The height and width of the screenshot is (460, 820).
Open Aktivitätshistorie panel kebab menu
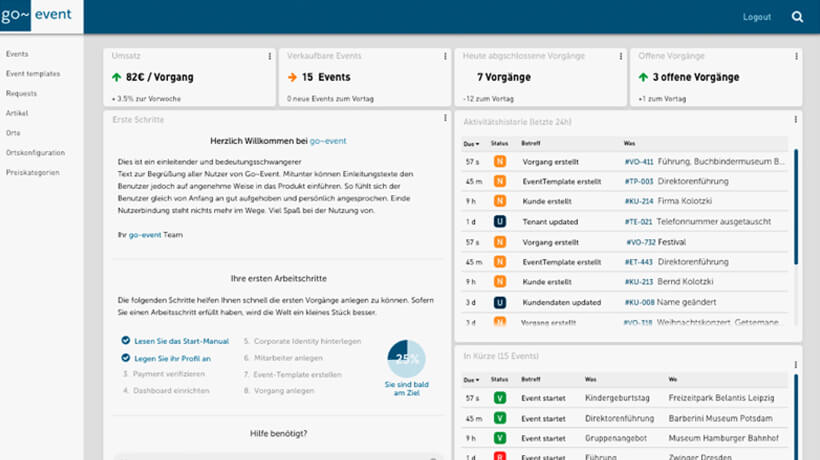(x=795, y=120)
